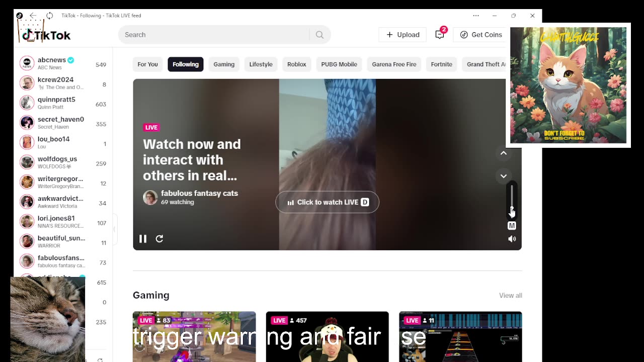The image size is (644, 362).
Task: Open View all in Gaming section
Action: pyautogui.click(x=511, y=296)
